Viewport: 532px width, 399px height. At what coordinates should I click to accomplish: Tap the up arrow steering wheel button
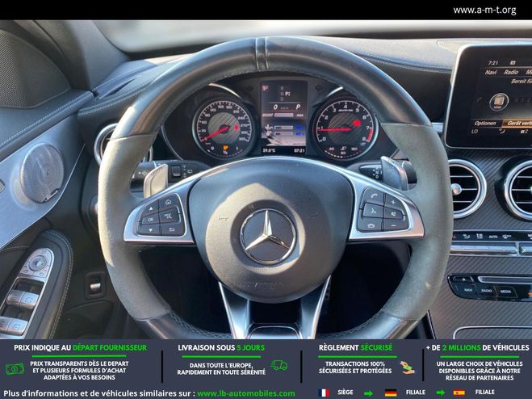[x=150, y=207]
